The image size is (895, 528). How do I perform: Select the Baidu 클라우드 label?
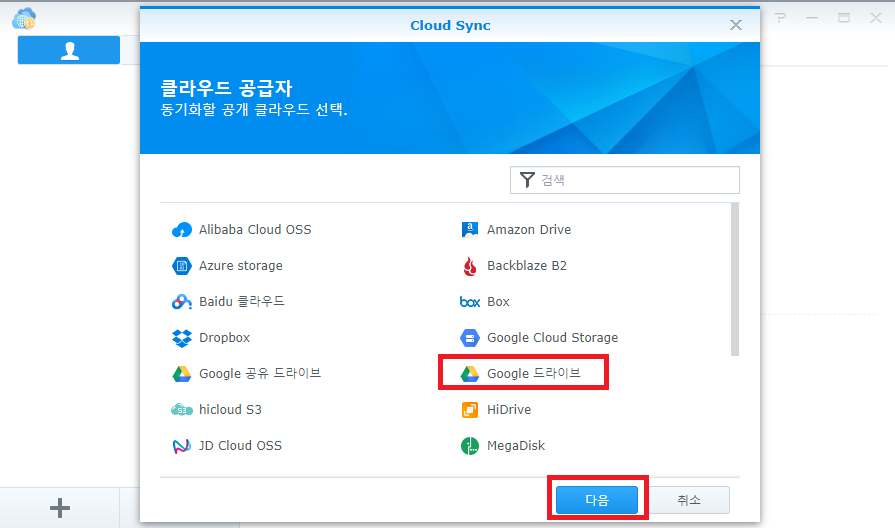[241, 301]
